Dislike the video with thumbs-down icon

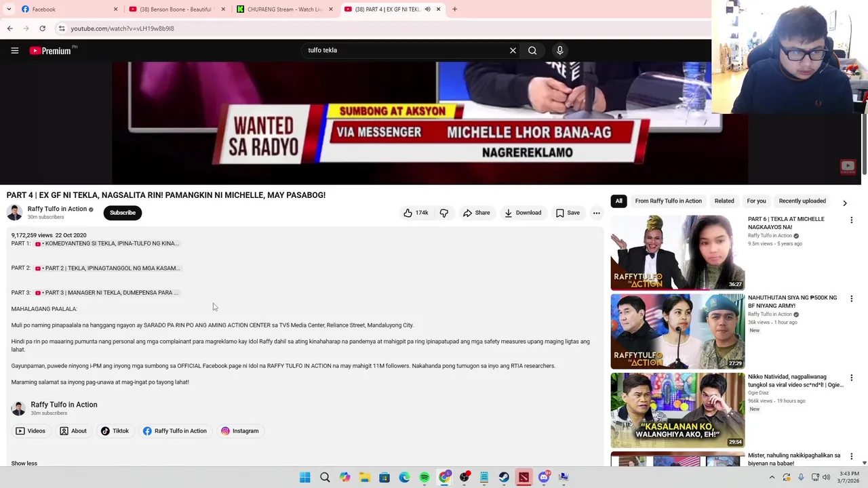point(443,213)
